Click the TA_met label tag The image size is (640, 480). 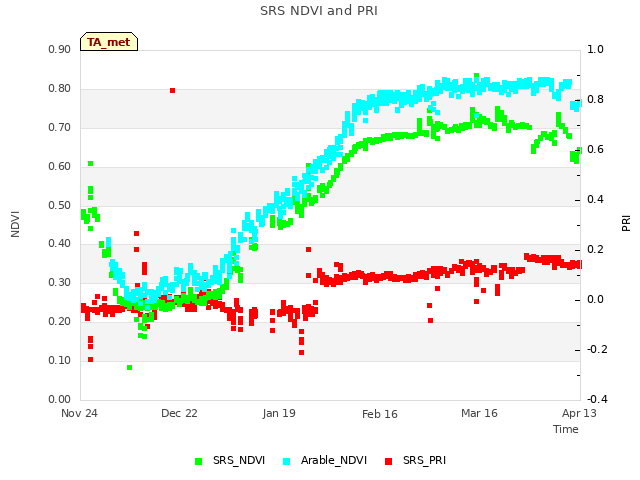(x=109, y=42)
